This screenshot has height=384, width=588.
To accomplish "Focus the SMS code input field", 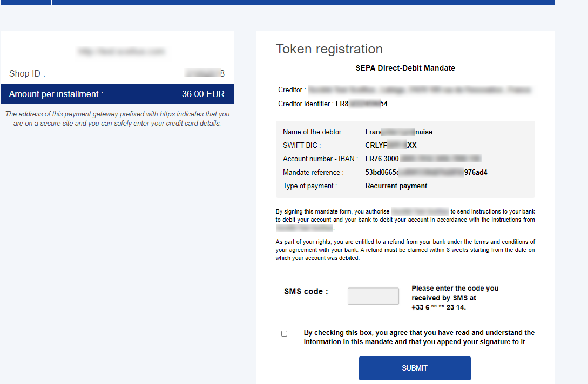I will pyautogui.click(x=373, y=296).
